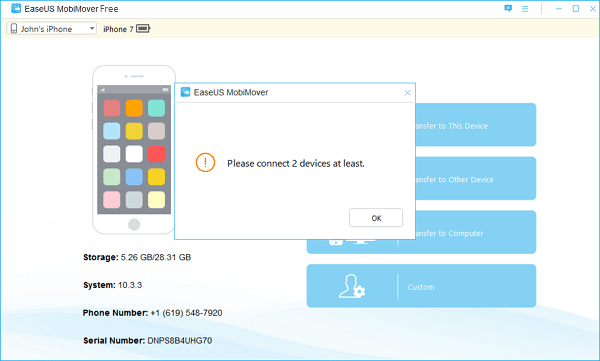Click the iPhone 7 model label
Viewport: 600px width, 361px height.
[x=118, y=29]
